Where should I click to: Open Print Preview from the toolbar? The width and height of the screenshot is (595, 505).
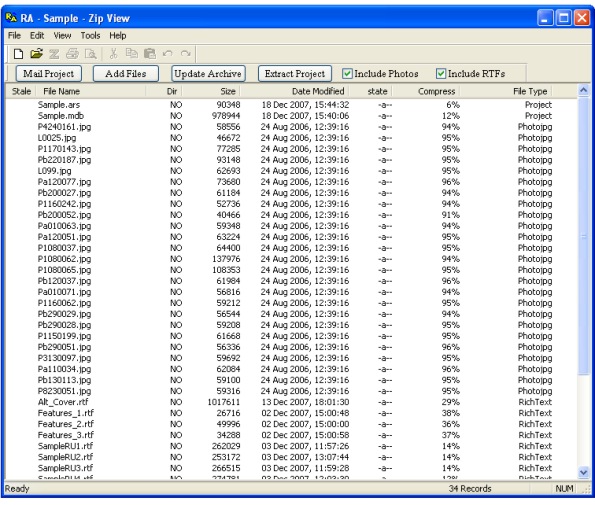91,54
